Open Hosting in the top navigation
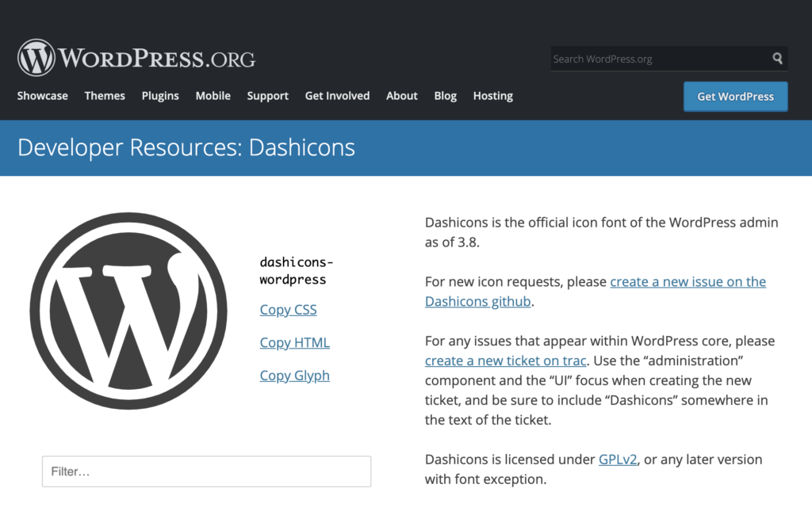Screen dimensions: 812x511 [493, 96]
